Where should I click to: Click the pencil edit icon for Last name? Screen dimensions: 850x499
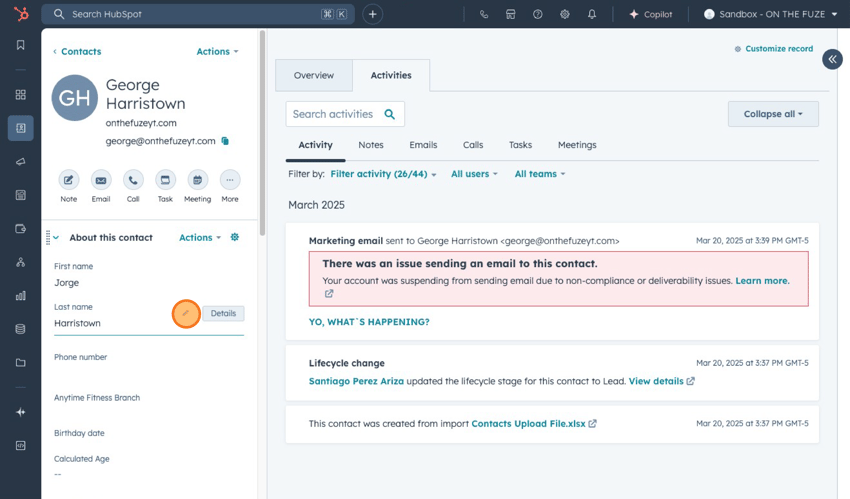pyautogui.click(x=186, y=313)
